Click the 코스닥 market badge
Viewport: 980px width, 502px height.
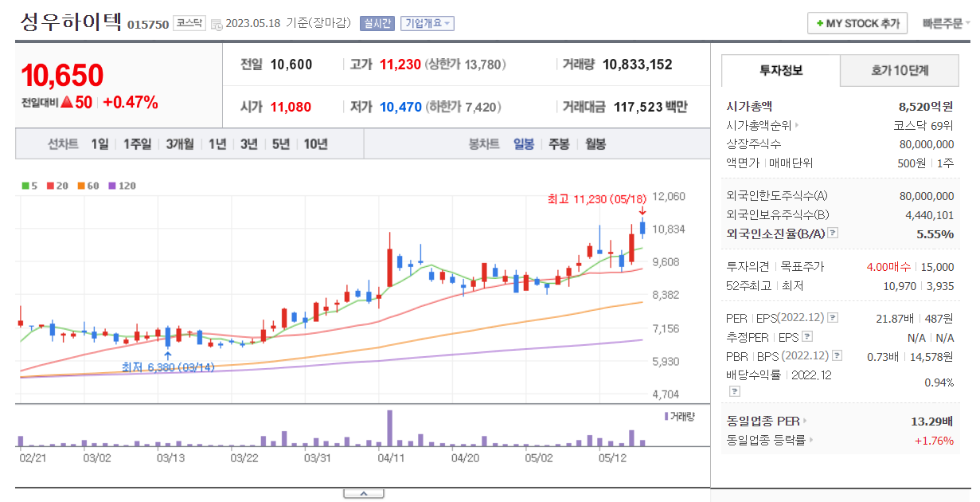189,23
